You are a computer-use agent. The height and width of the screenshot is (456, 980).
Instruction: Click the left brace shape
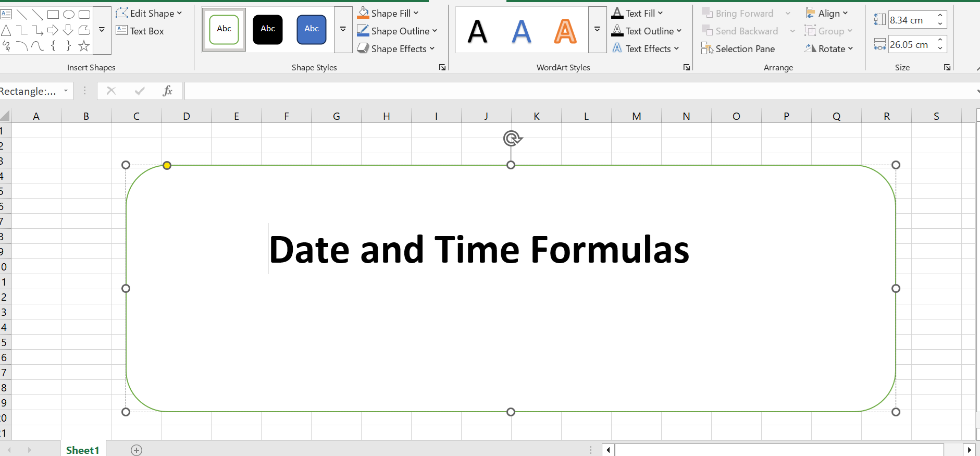(x=53, y=46)
